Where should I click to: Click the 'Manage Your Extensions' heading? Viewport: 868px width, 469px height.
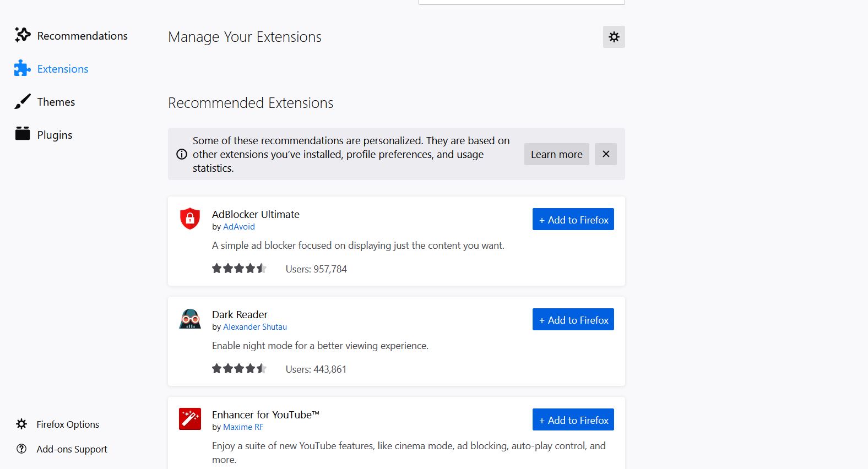pos(245,37)
